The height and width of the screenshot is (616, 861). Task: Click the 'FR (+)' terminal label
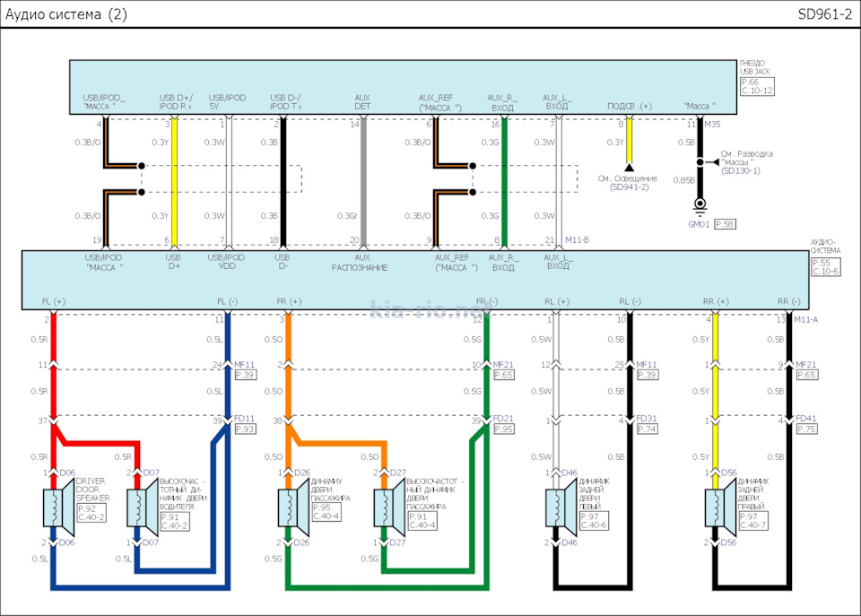coord(290,301)
